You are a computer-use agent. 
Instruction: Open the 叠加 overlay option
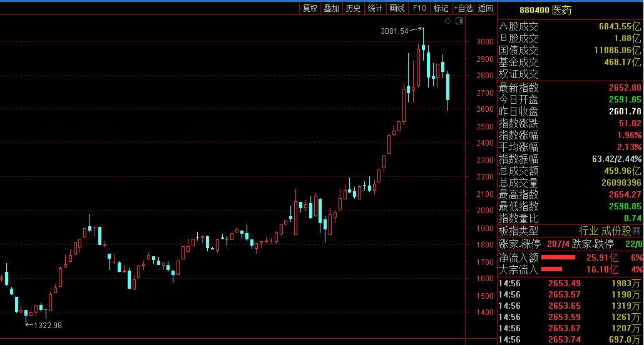coord(332,8)
